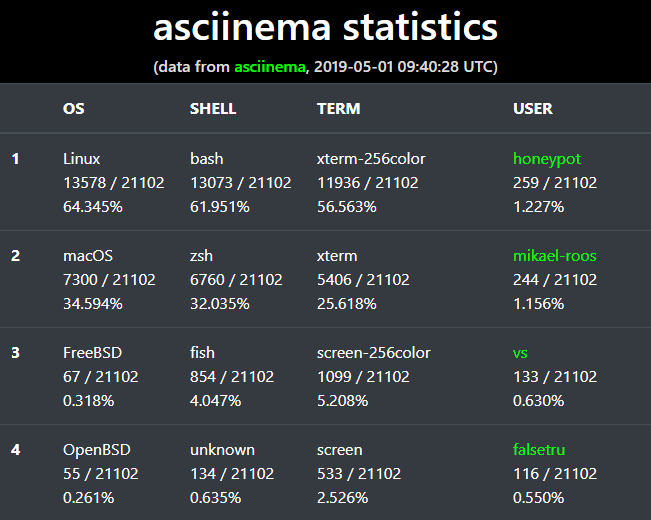Select the 13073 / 21102 bash count
This screenshot has width=651, height=520.
[240, 183]
